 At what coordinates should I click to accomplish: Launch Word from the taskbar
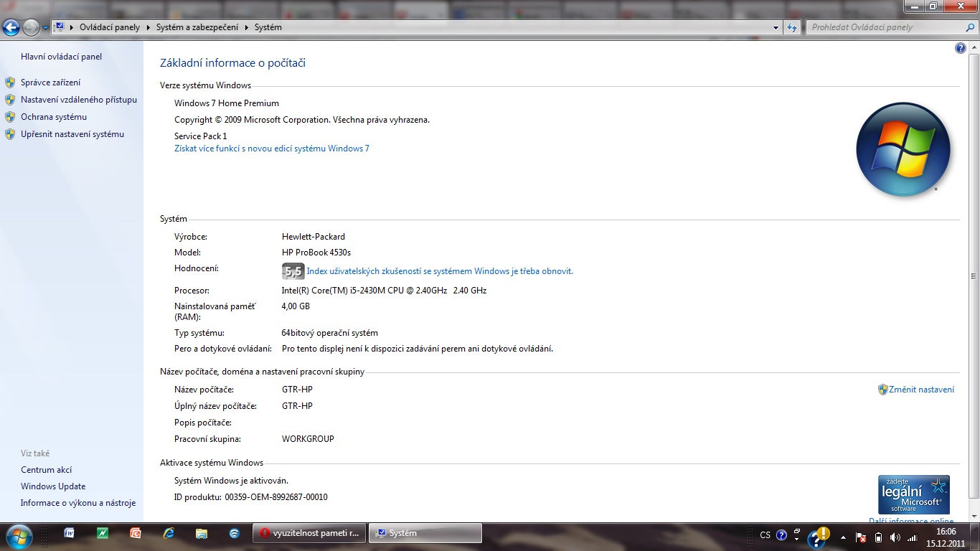[x=70, y=533]
